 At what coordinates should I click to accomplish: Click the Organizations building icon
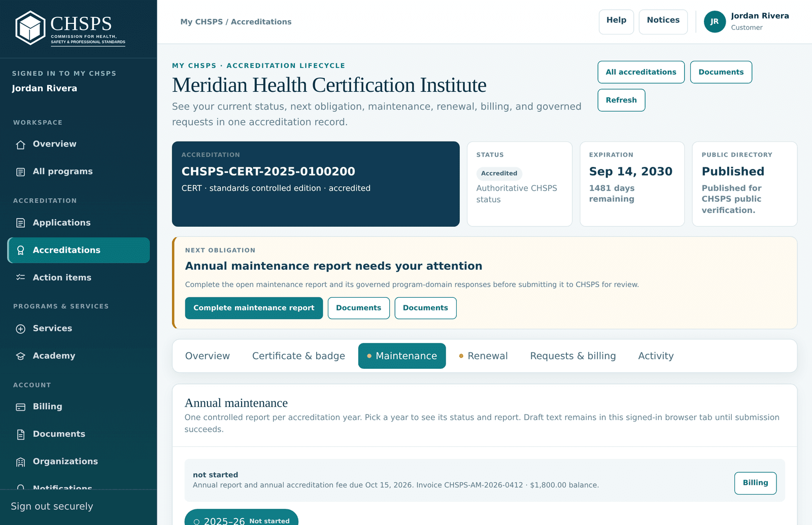coord(20,462)
